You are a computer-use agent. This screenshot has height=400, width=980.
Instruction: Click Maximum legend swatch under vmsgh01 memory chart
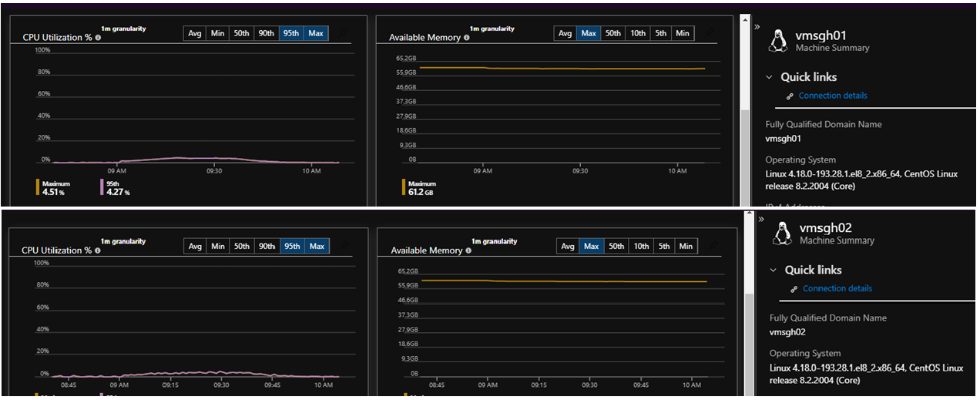point(404,187)
